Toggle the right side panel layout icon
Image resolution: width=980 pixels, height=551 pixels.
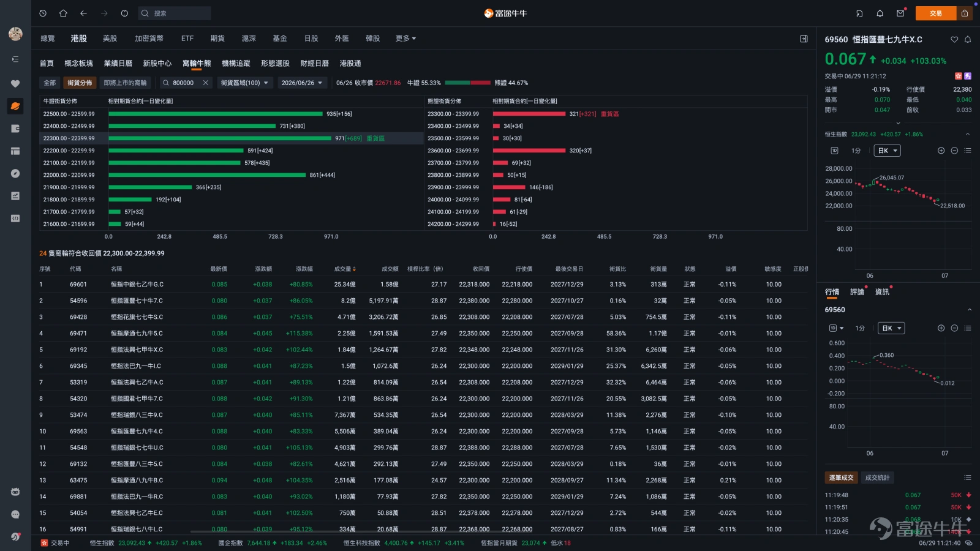(x=804, y=39)
